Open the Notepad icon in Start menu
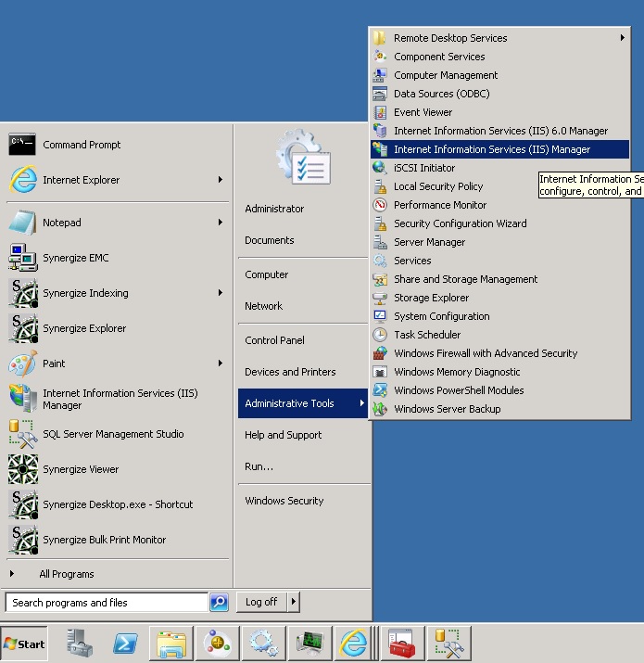 pos(22,223)
